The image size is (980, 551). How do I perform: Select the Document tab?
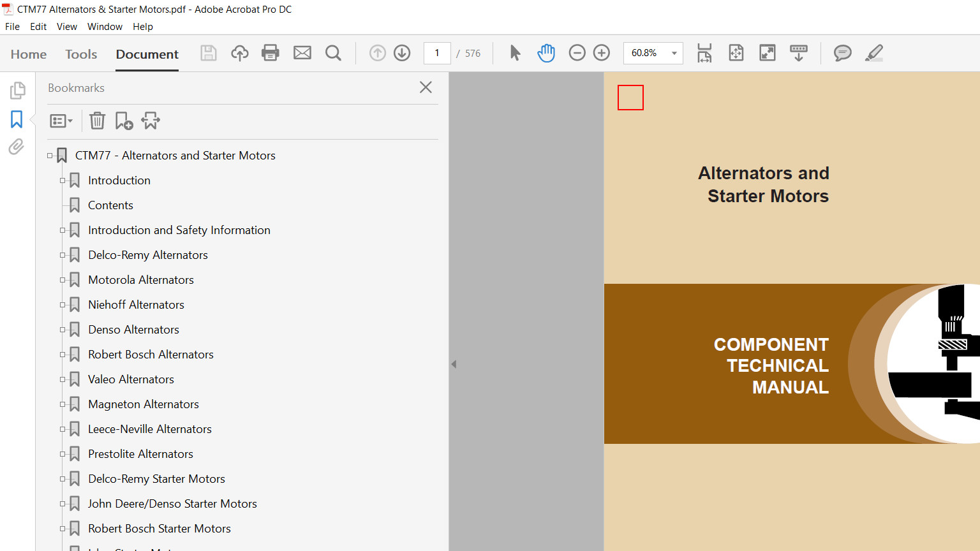click(147, 54)
